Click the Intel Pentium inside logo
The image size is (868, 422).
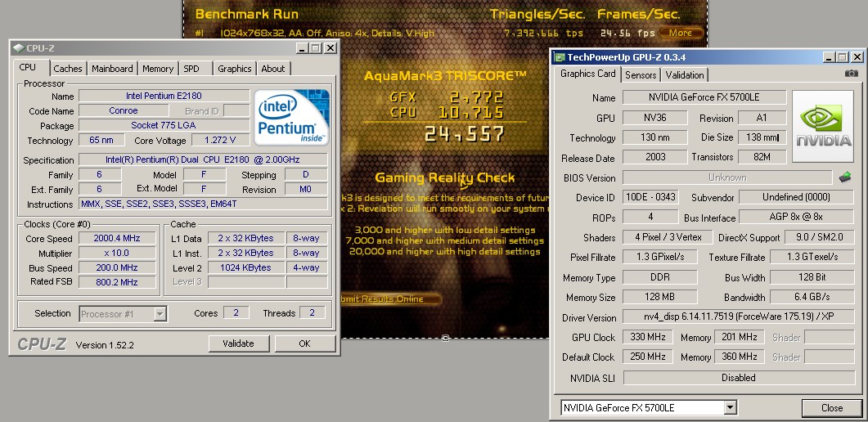tap(292, 118)
